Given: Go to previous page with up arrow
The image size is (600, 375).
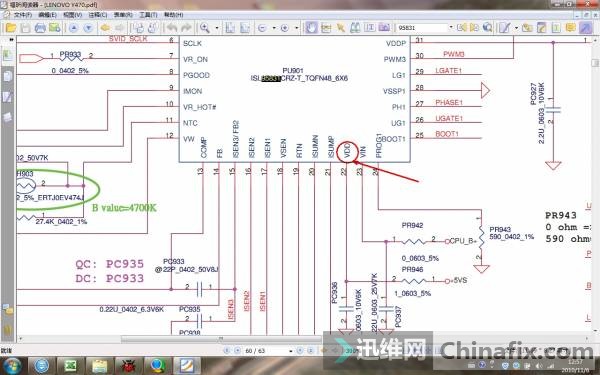Looking at the screenshot, I should coord(73,28).
